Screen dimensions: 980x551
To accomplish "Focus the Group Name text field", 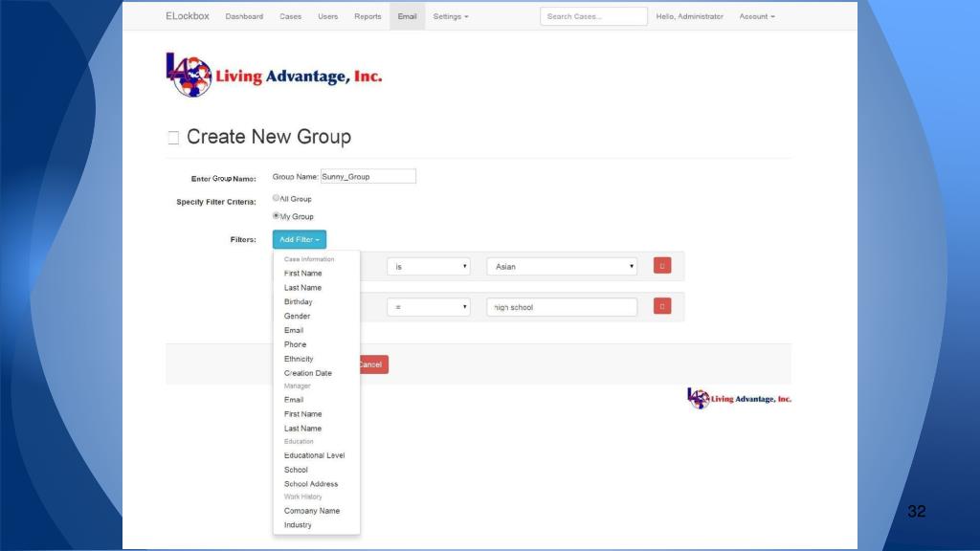I will click(x=368, y=176).
